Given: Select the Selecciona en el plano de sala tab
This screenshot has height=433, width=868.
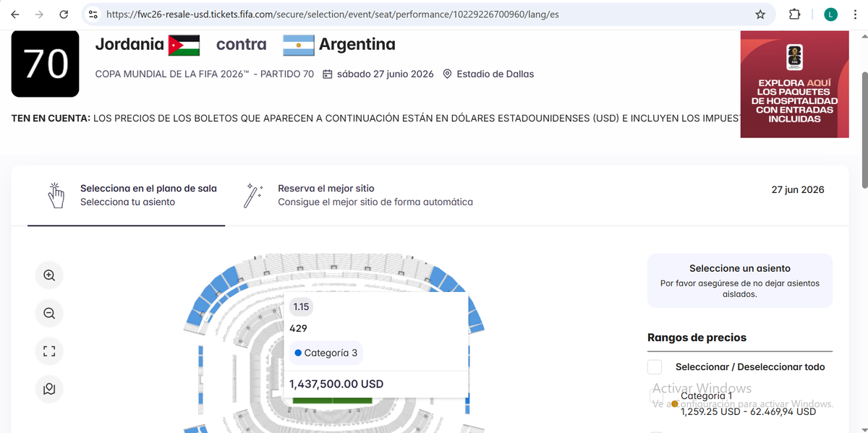Looking at the screenshot, I should point(148,188).
